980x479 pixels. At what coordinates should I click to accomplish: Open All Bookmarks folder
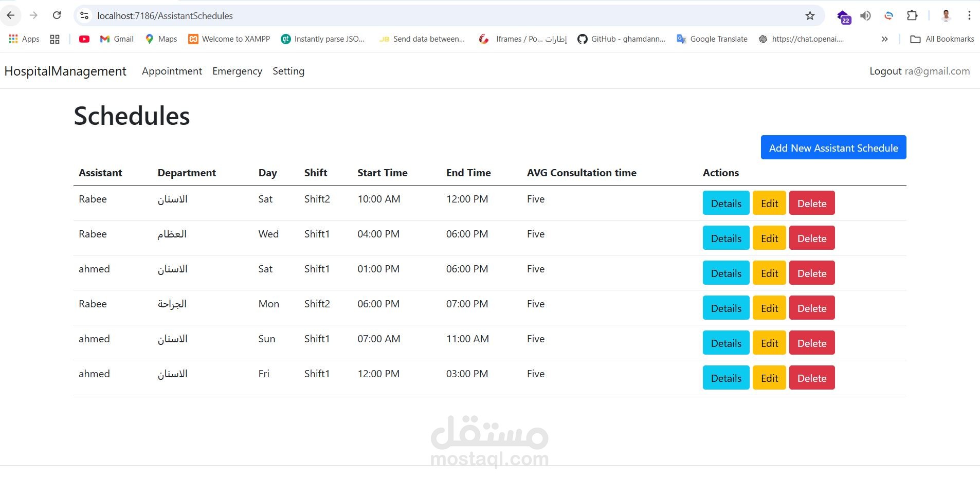click(x=942, y=39)
